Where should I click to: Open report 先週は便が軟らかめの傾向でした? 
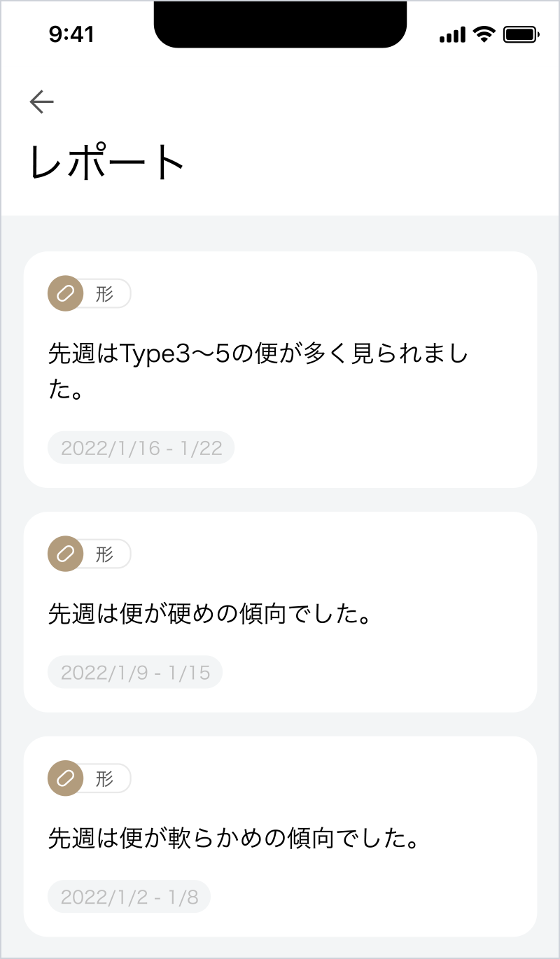pyautogui.click(x=232, y=839)
